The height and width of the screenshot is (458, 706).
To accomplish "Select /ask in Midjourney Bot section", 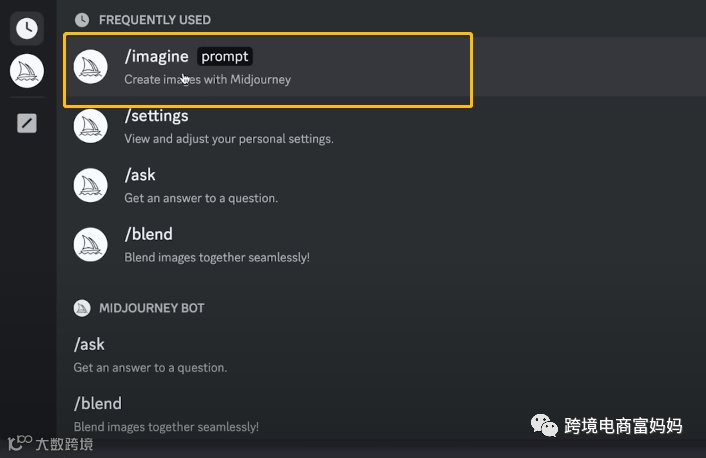I will pyautogui.click(x=89, y=344).
